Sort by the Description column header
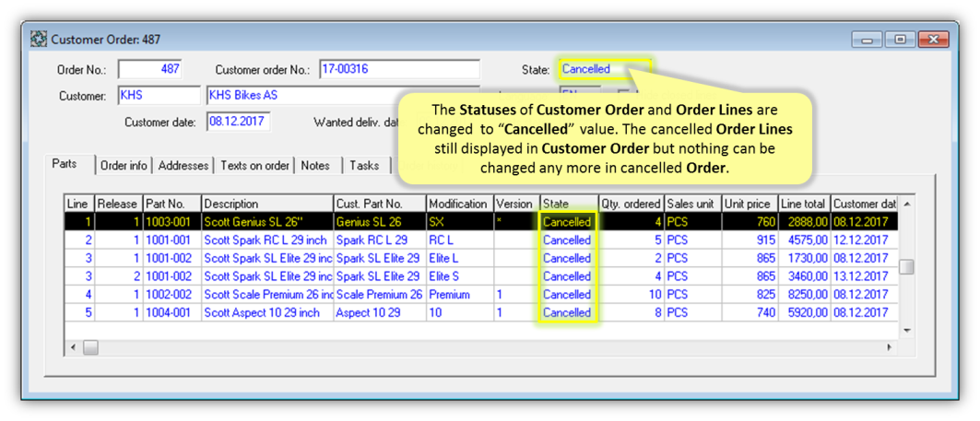 (x=266, y=204)
